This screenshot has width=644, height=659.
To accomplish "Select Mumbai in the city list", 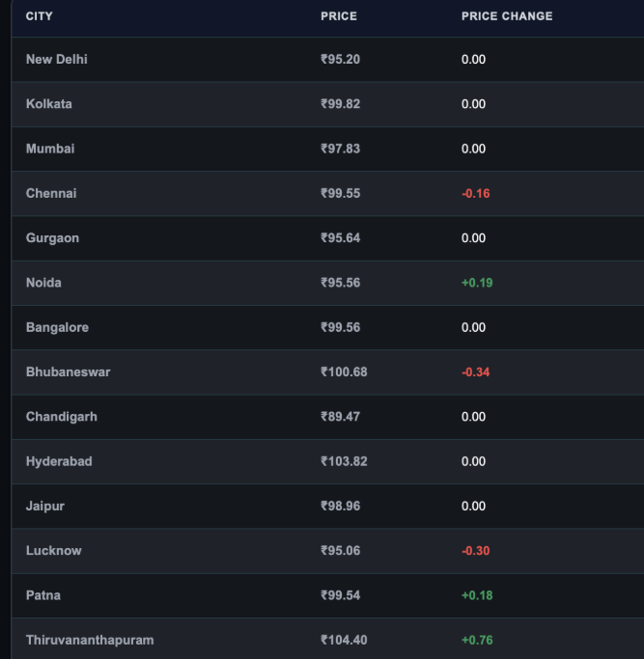I will (x=50, y=149).
